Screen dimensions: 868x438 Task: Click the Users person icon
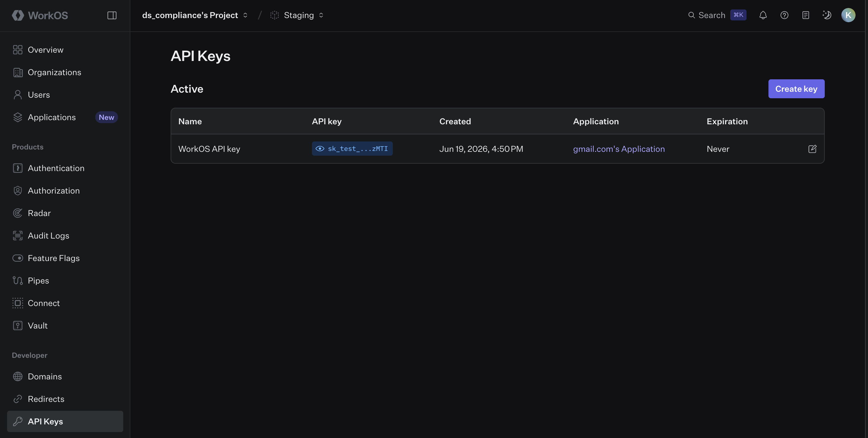coord(17,95)
